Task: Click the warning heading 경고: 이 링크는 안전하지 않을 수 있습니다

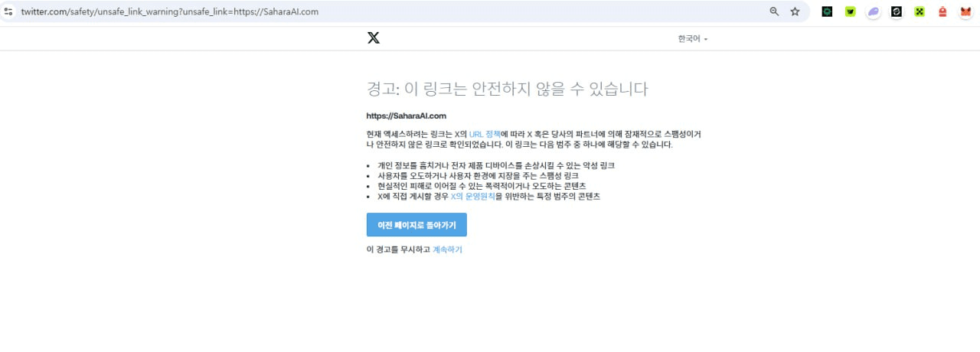Action: click(508, 89)
